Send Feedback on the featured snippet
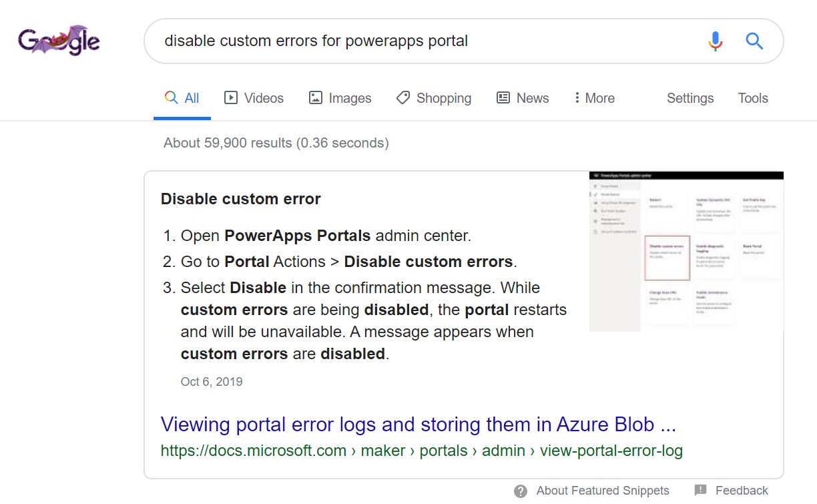 click(x=732, y=491)
